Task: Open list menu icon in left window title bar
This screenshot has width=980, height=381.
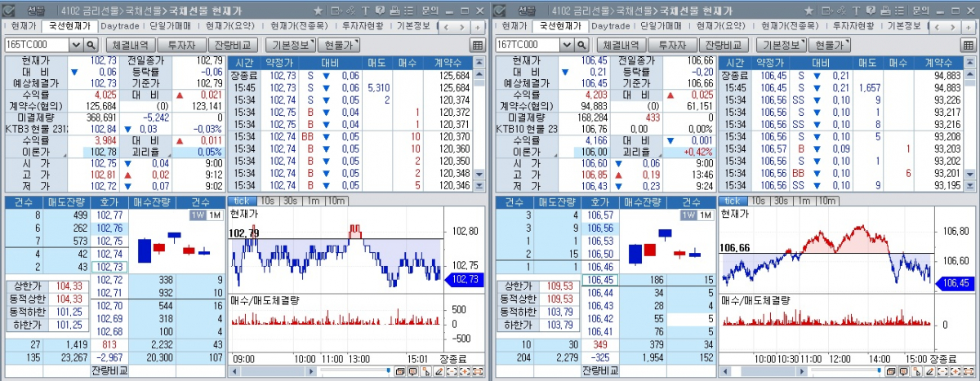Action: click(x=409, y=11)
